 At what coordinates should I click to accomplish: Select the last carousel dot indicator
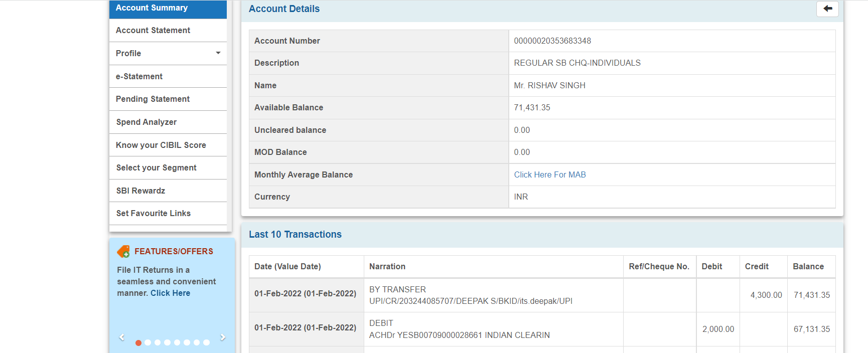click(x=206, y=342)
